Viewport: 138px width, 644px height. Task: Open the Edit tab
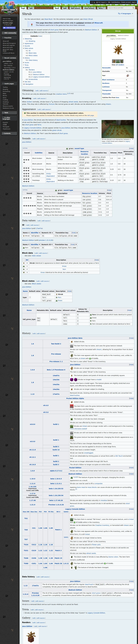tap(65, 8)
